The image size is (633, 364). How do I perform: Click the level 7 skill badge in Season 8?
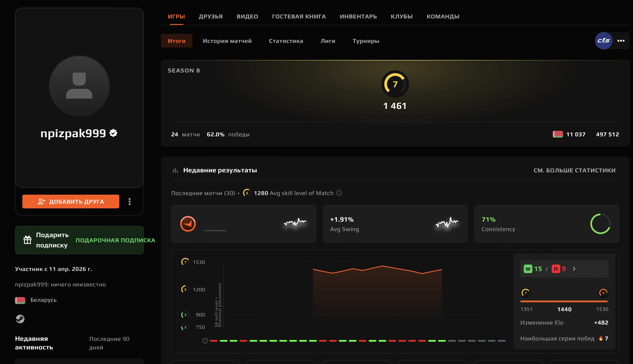click(x=395, y=84)
